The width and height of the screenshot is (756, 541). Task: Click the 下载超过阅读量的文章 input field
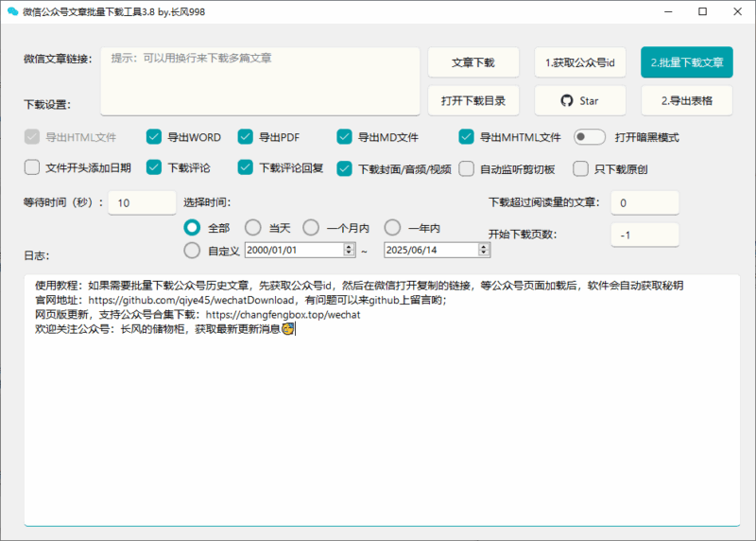(x=645, y=202)
